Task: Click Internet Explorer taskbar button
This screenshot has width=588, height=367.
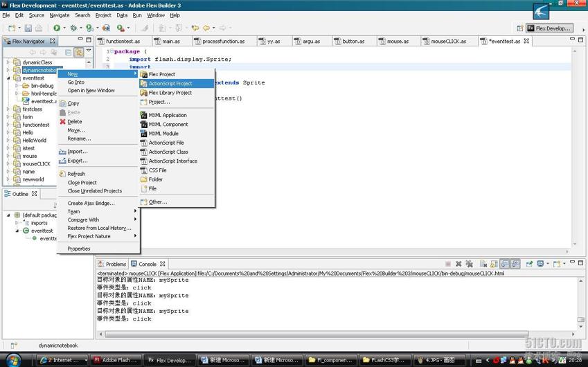Action: 62,360
